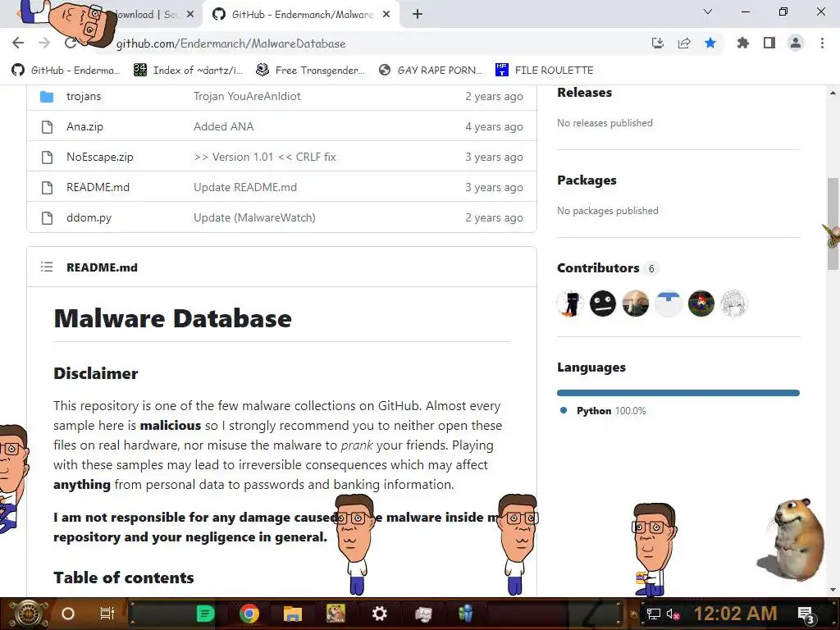This screenshot has height=630, width=840.
Task: Open the 12:02 AM taskbar clock
Action: click(736, 614)
